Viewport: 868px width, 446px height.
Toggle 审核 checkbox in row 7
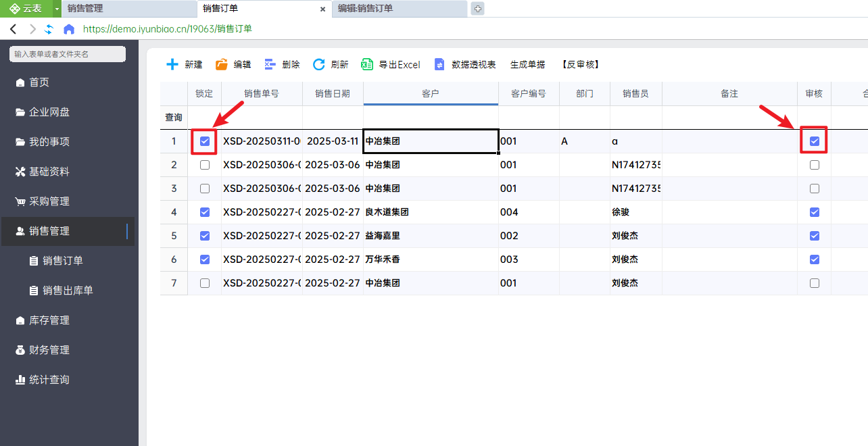click(815, 283)
